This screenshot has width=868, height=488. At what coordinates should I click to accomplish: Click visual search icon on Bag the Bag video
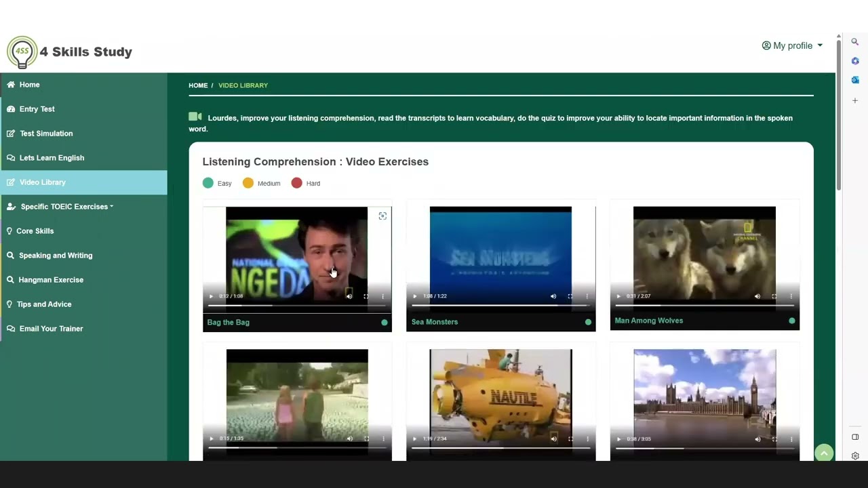(x=382, y=216)
